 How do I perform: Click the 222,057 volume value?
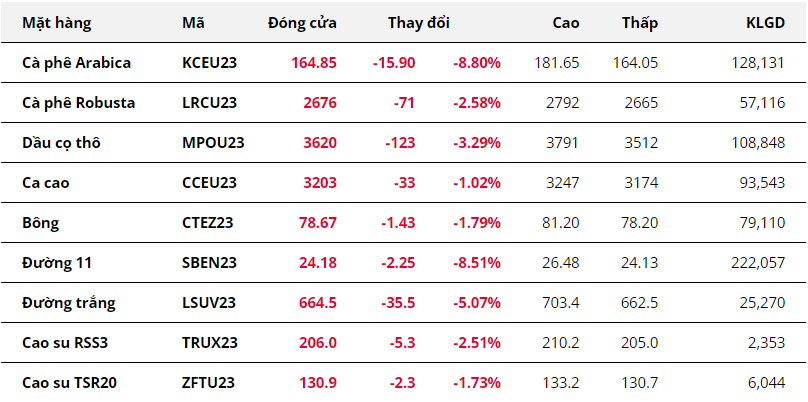(758, 262)
